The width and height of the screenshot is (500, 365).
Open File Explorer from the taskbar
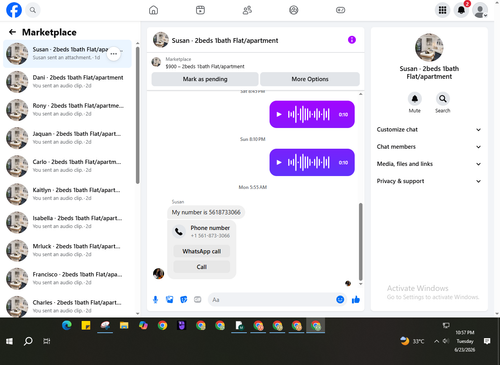124,325
